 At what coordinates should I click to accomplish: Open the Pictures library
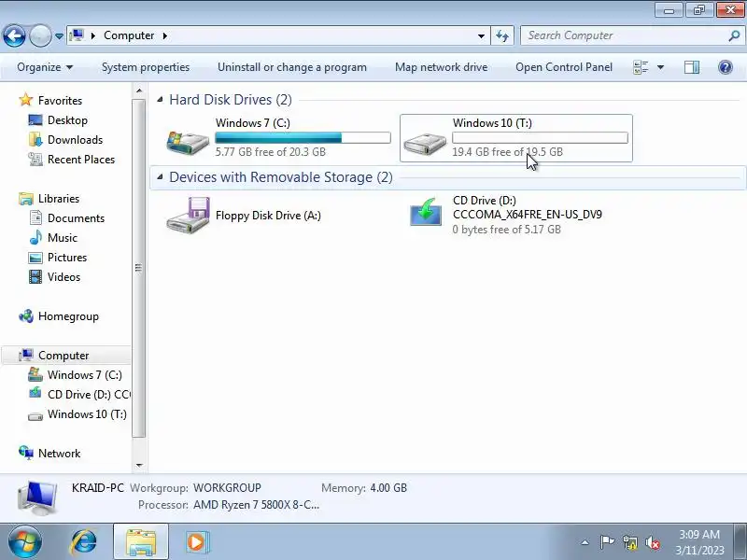pos(66,258)
